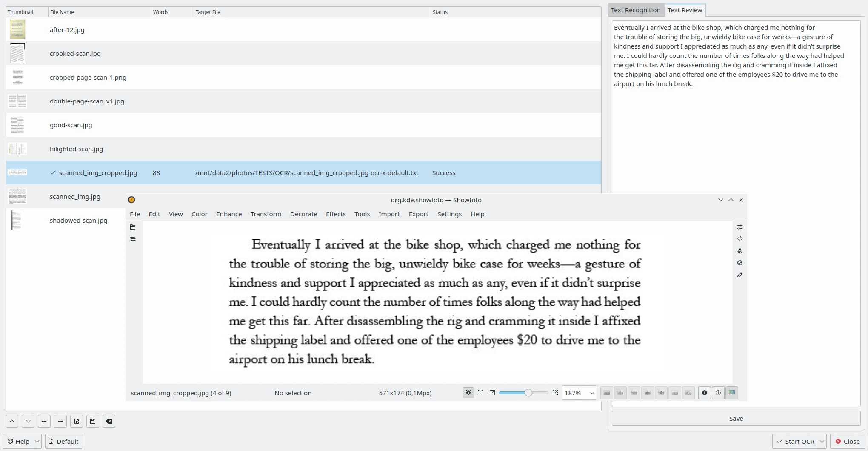Open the Enhance menu in Showfoto

(x=229, y=214)
